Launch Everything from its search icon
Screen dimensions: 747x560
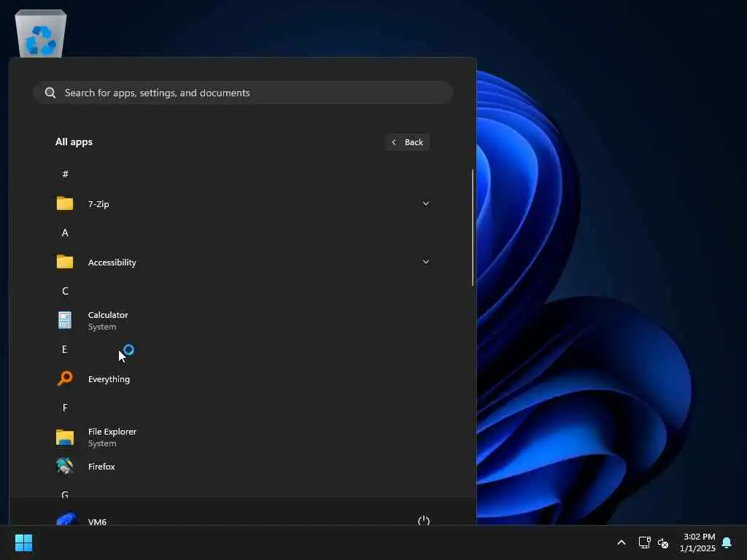point(65,378)
